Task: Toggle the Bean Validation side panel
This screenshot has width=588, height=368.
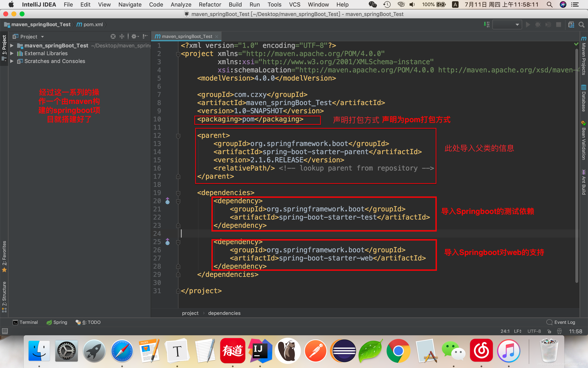Action: tap(584, 140)
